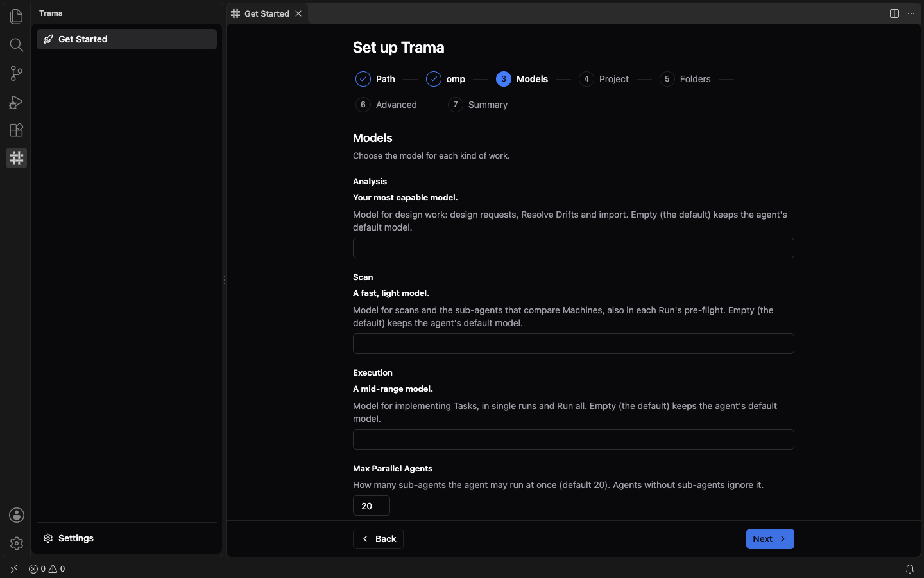924x578 pixels.
Task: Focus the Analysis model input field
Action: point(574,248)
